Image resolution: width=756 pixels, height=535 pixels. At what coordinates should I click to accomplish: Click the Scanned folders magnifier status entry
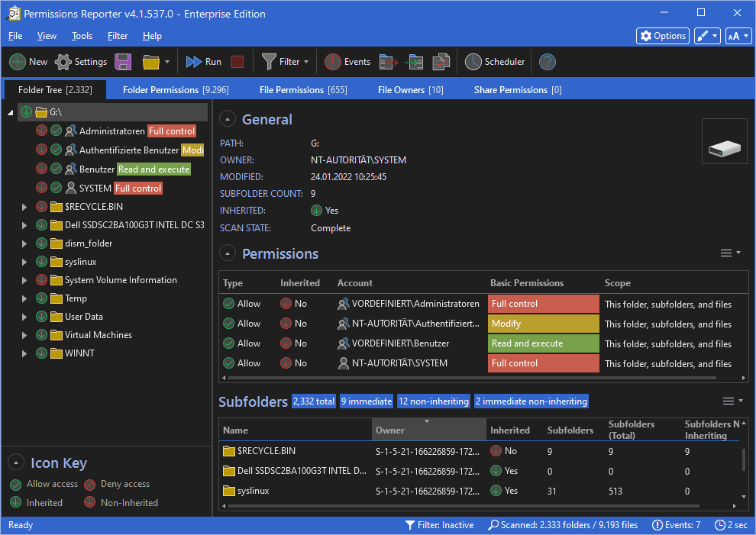pyautogui.click(x=563, y=525)
